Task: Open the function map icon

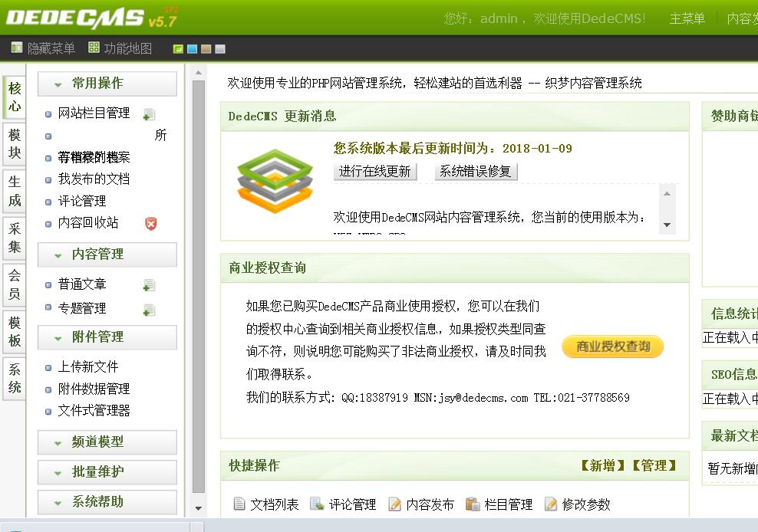Action: pos(94,48)
